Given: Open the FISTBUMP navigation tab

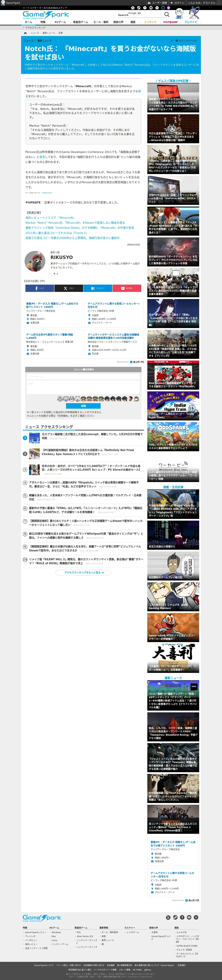Looking at the screenshot, I should (x=170, y=22).
